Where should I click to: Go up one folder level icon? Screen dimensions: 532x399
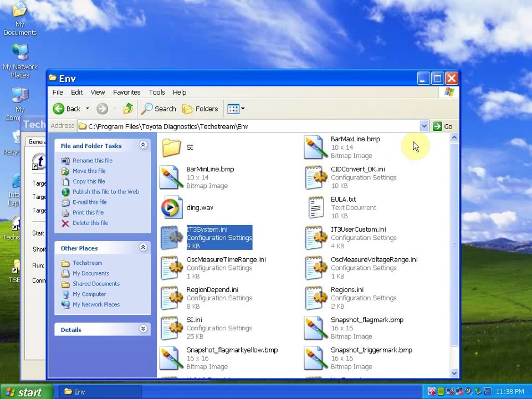(x=128, y=109)
